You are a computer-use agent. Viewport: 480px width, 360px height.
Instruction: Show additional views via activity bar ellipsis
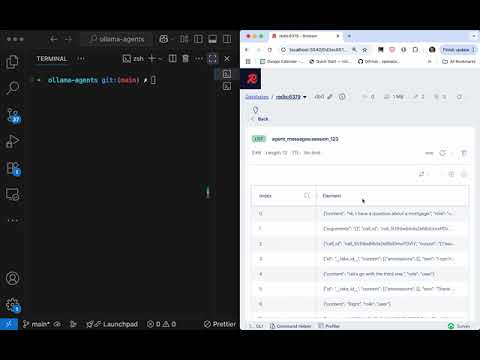pos(13,220)
